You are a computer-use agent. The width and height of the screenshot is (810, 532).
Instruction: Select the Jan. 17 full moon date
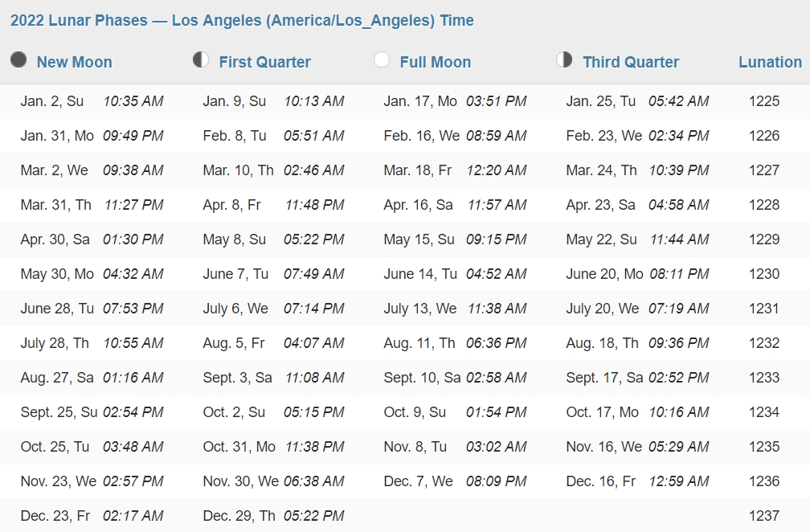tap(420, 101)
